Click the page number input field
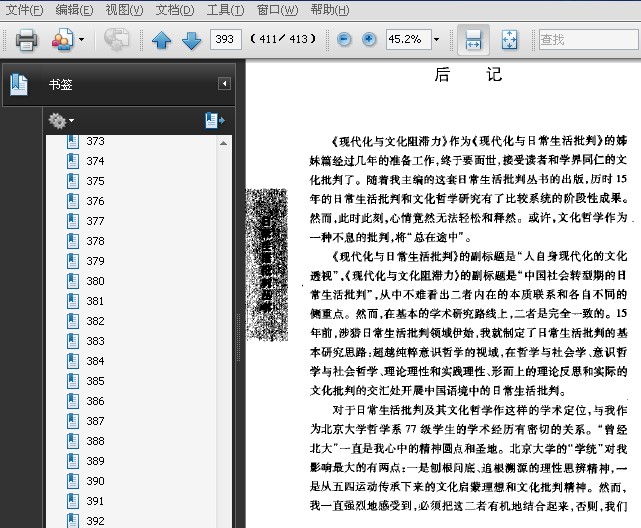The width and height of the screenshot is (641, 528). tap(227, 40)
